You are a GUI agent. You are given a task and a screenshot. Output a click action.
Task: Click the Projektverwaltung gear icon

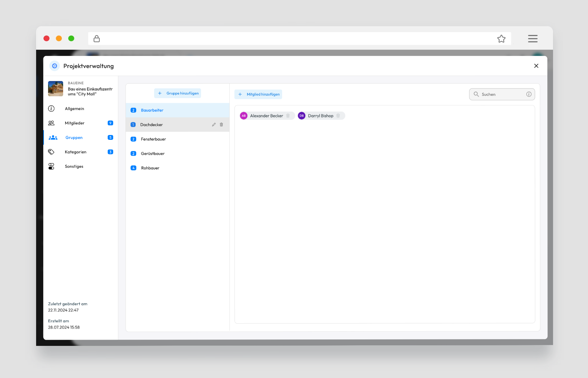click(x=55, y=66)
